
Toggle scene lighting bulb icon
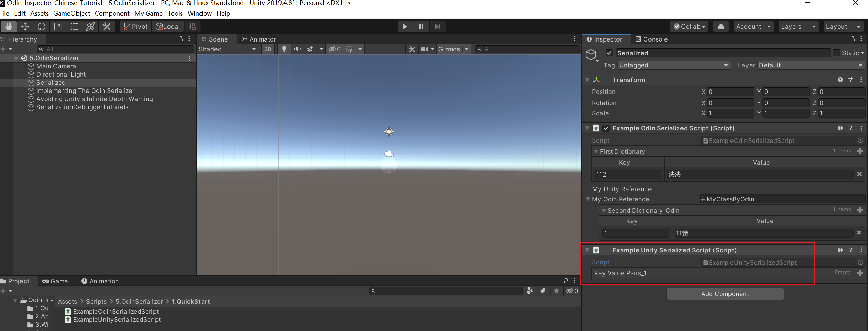pyautogui.click(x=284, y=49)
